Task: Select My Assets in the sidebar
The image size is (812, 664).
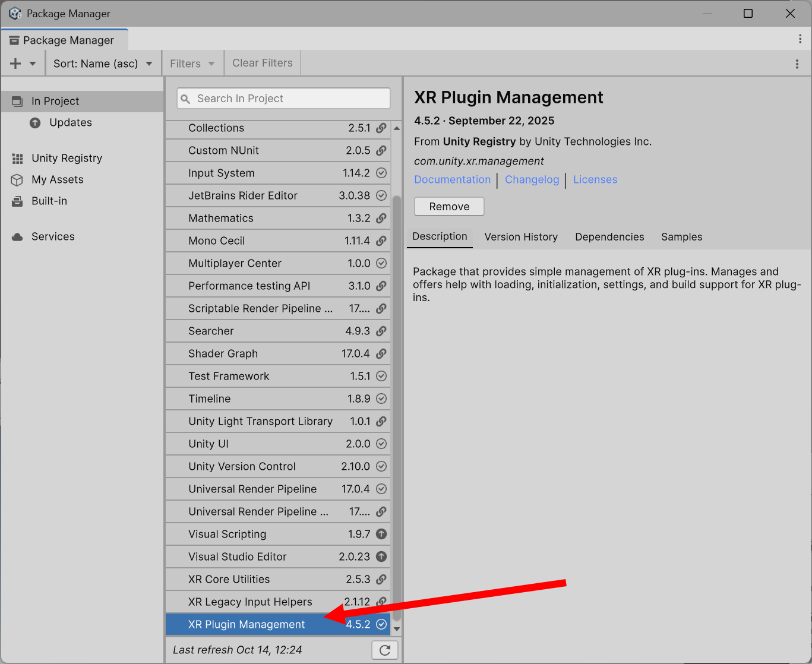Action: (x=82, y=179)
